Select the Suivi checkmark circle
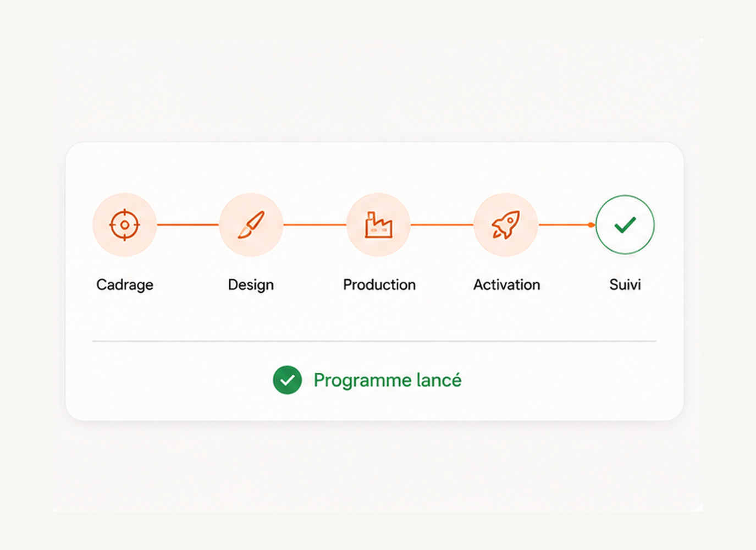The height and width of the screenshot is (550, 756). pyautogui.click(x=625, y=225)
